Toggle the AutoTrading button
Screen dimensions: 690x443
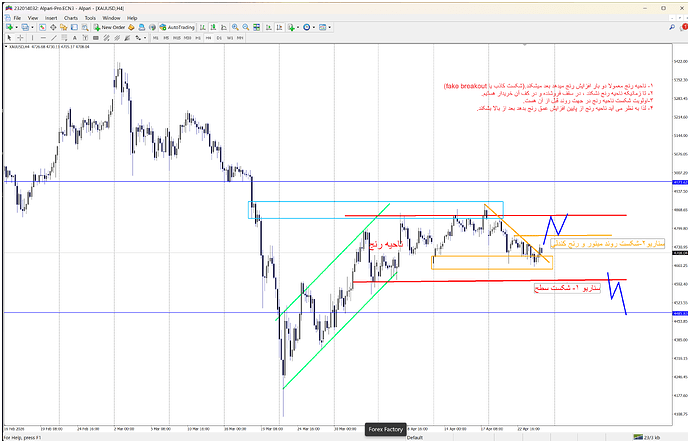(177, 27)
